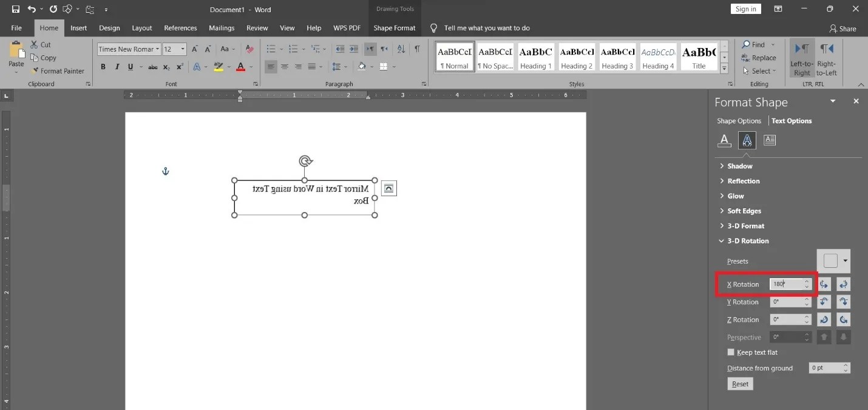Image resolution: width=868 pixels, height=410 pixels.
Task: Switch to the Shape Format tab
Action: click(394, 27)
